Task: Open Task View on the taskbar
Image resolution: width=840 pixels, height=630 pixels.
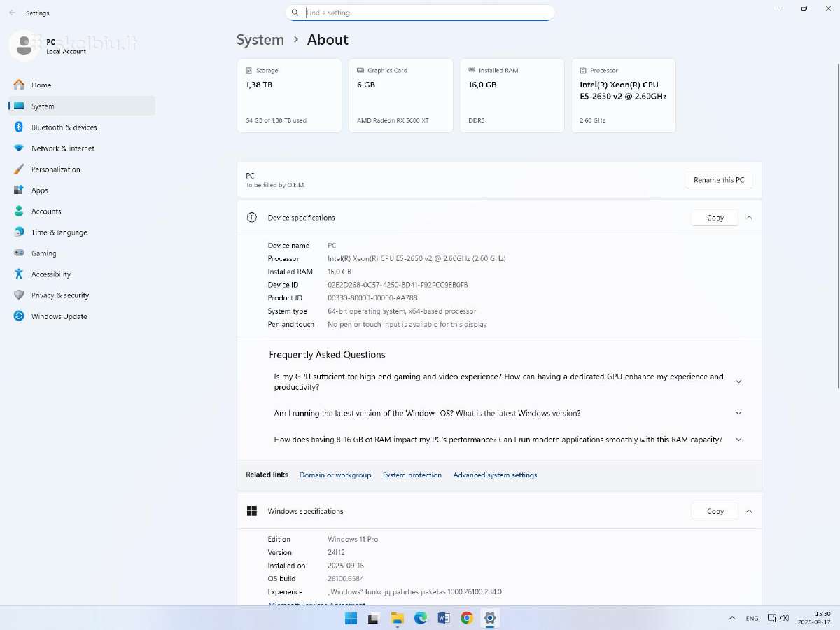Action: (x=374, y=618)
